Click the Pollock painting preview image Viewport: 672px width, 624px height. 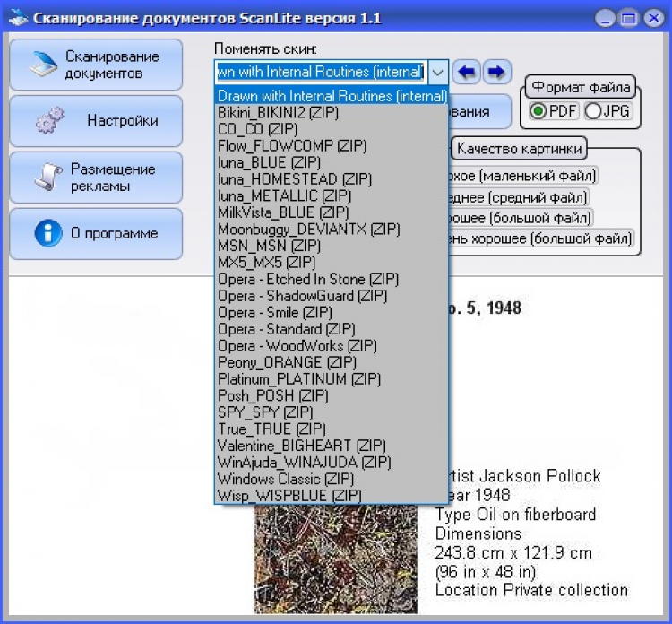click(x=335, y=558)
